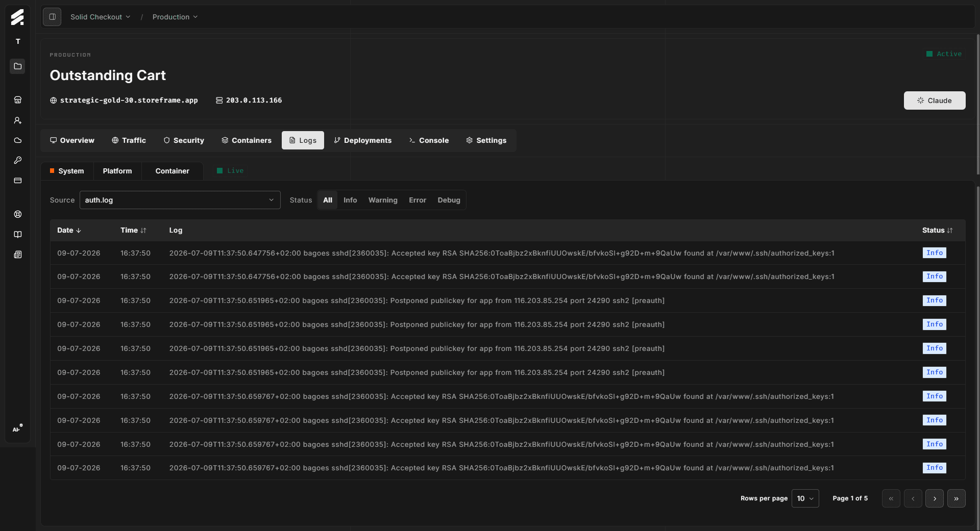The width and height of the screenshot is (980, 531).
Task: Open the storefront icon in sidebar
Action: [18, 100]
